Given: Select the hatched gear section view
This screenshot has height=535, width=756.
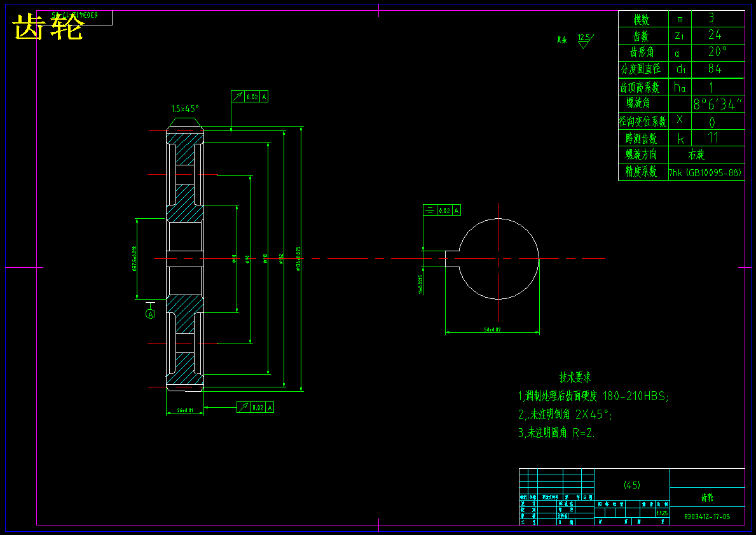Looking at the screenshot, I should tap(185, 259).
